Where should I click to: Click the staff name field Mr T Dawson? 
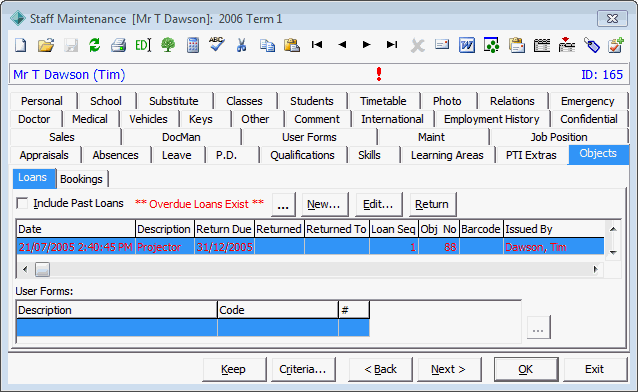69,74
